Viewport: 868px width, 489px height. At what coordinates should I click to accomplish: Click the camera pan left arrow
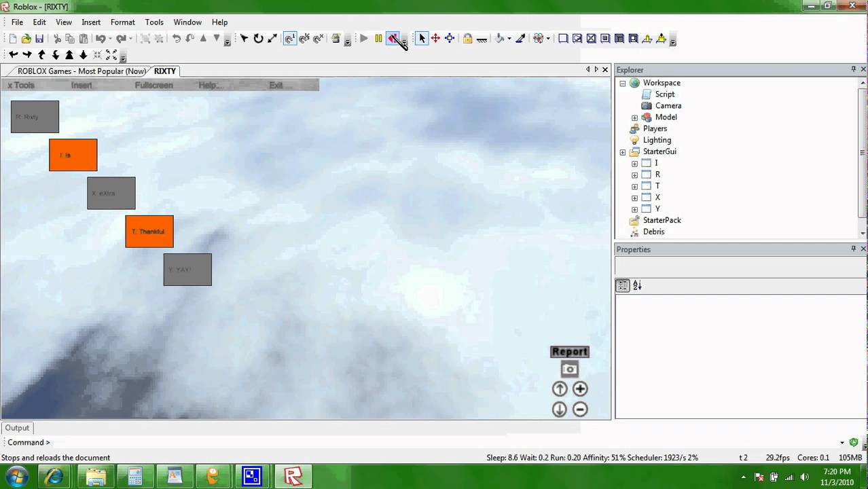point(13,55)
